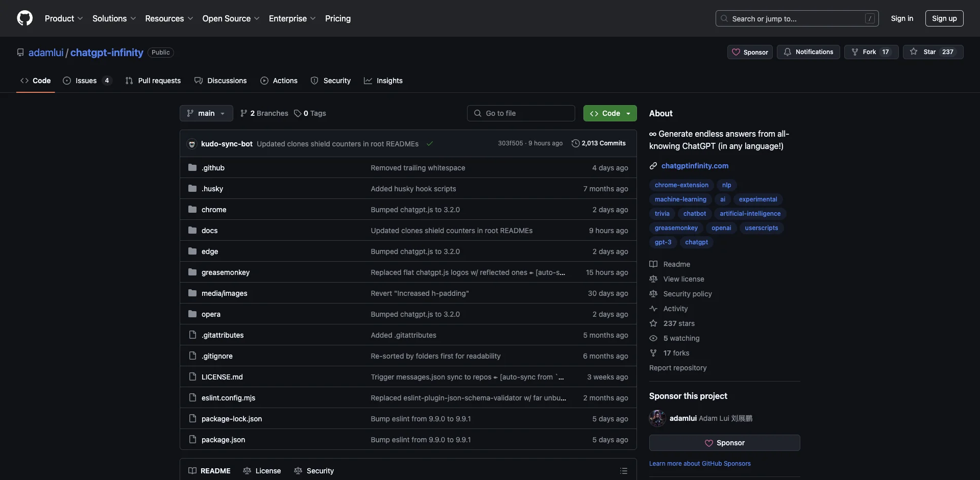Click the star icon beside 237 stars
Image resolution: width=980 pixels, height=480 pixels.
(653, 323)
